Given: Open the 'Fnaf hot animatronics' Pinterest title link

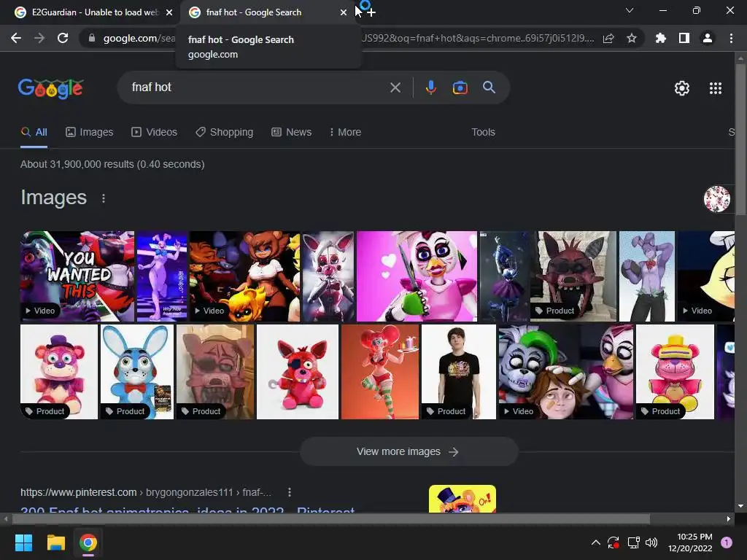Looking at the screenshot, I should click(x=187, y=510).
